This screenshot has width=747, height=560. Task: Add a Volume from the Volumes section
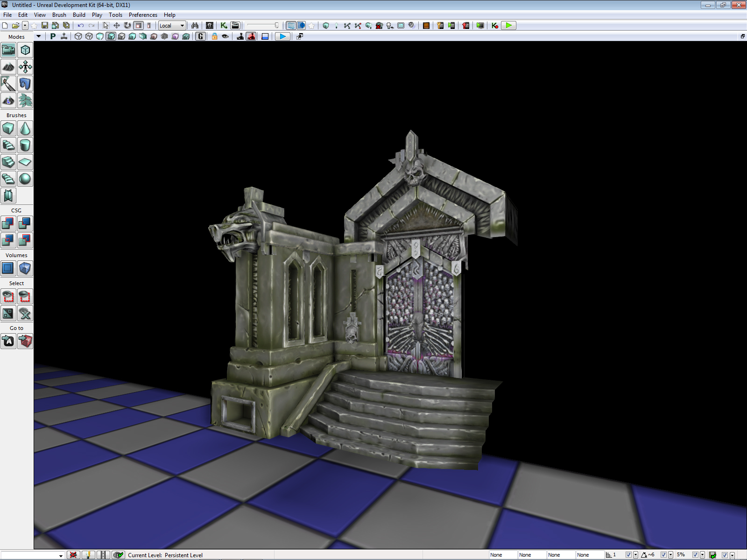pos(25,268)
